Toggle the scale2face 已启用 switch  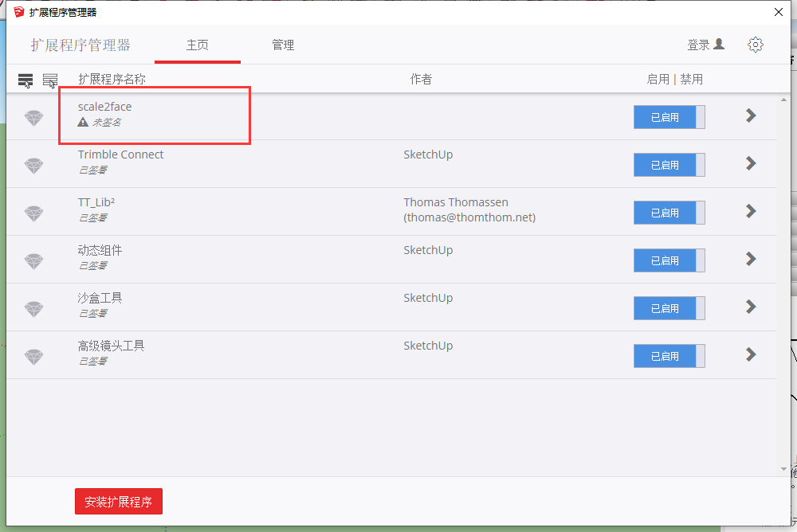669,117
